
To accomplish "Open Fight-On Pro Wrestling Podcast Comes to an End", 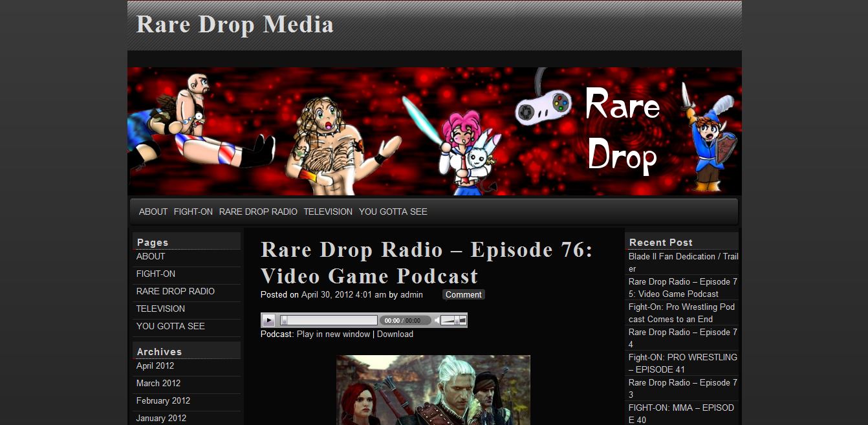I will tap(682, 313).
